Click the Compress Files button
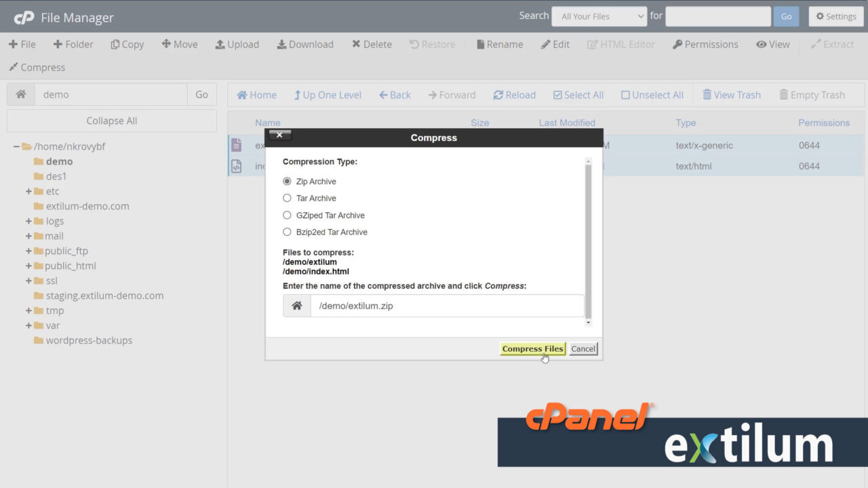 (532, 348)
